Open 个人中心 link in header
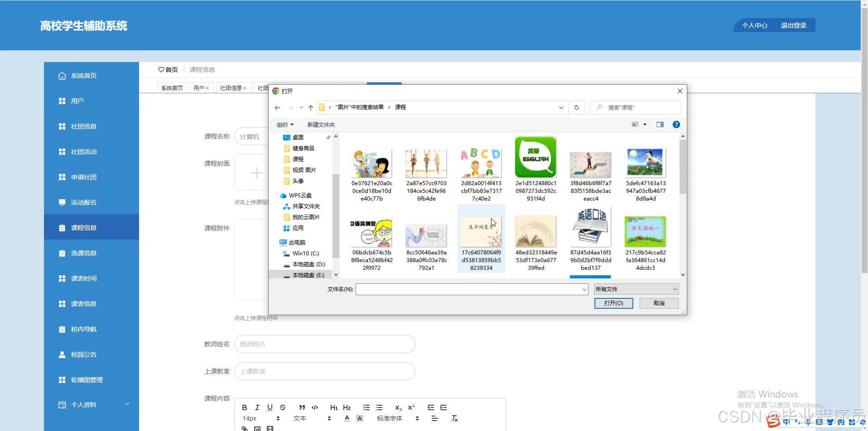This screenshot has width=868, height=431. [754, 25]
